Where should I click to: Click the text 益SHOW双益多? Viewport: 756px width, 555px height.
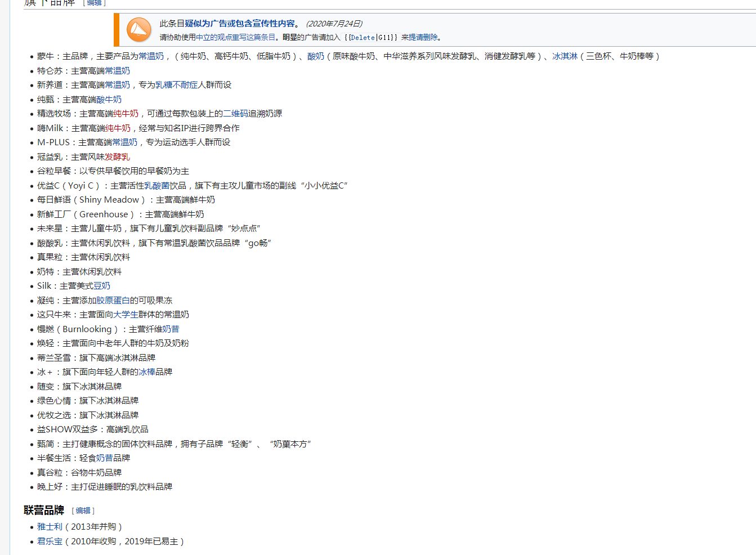[x=68, y=429]
